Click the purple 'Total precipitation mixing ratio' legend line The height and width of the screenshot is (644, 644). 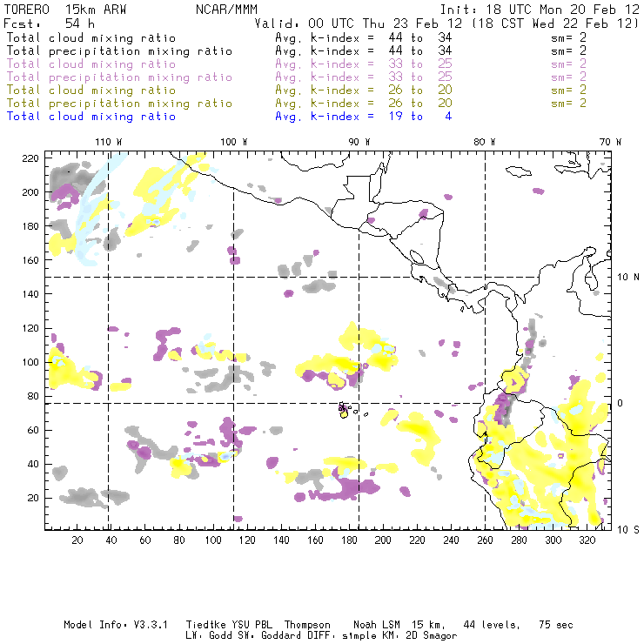point(119,77)
